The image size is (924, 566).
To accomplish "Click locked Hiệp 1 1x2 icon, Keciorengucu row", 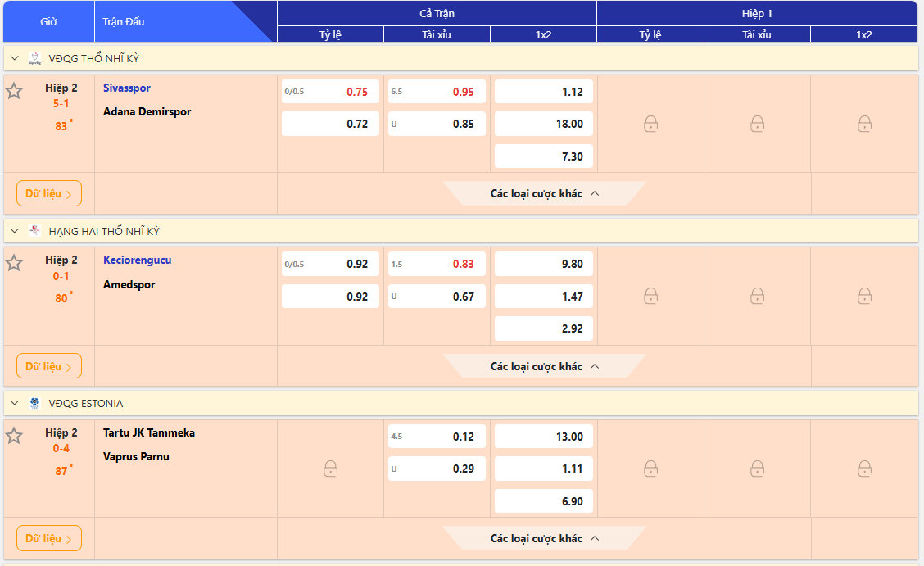I will (864, 296).
